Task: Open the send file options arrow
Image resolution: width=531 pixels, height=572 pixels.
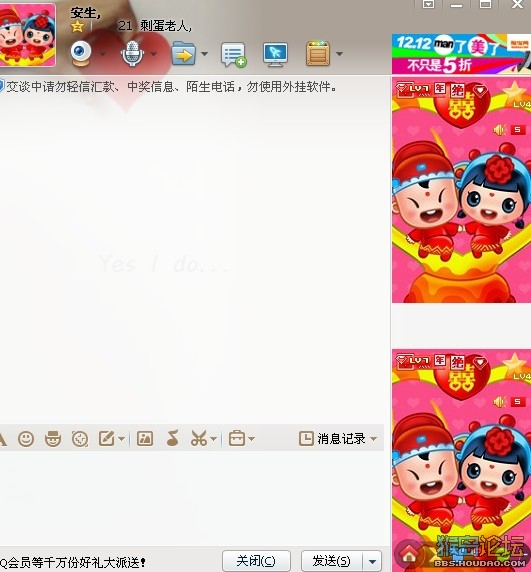Action: 204,54
